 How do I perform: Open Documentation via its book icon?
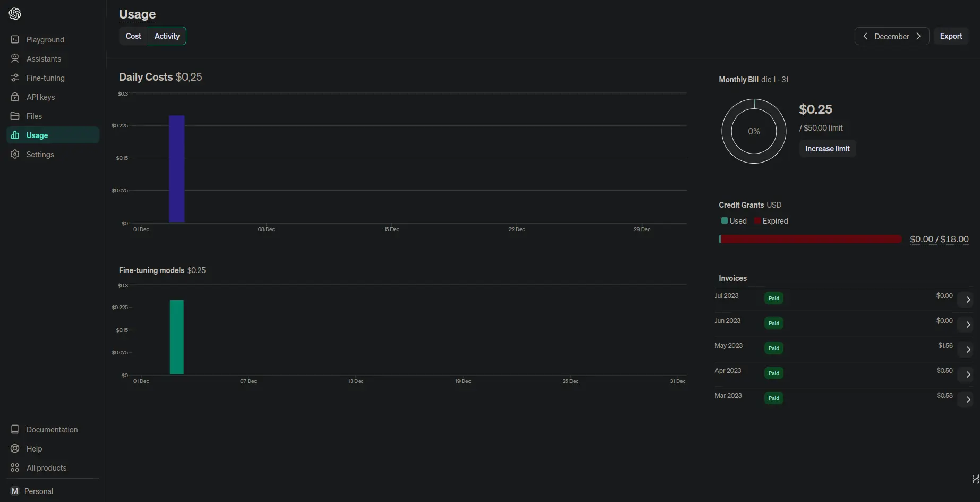[15, 430]
